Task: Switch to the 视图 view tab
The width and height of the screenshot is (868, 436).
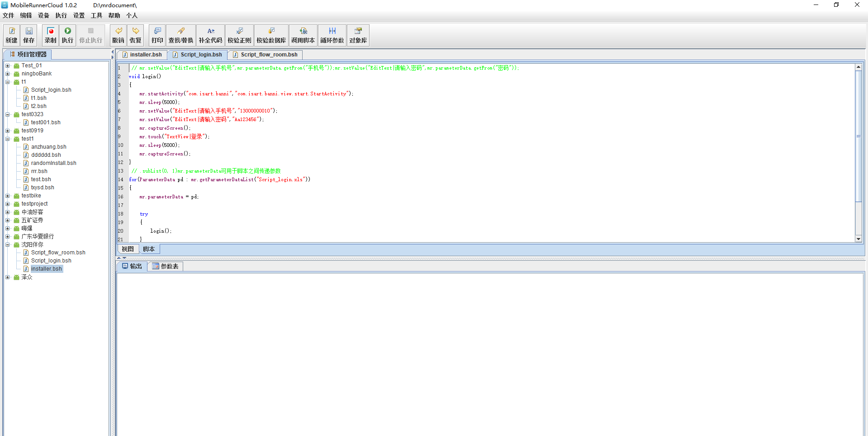Action: [x=128, y=249]
